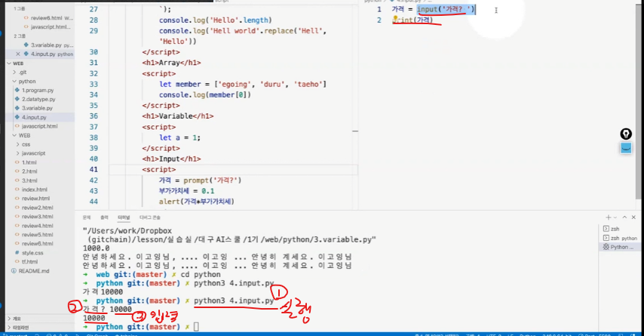
Task: Select 4.input.py in python folder
Action: pos(34,117)
